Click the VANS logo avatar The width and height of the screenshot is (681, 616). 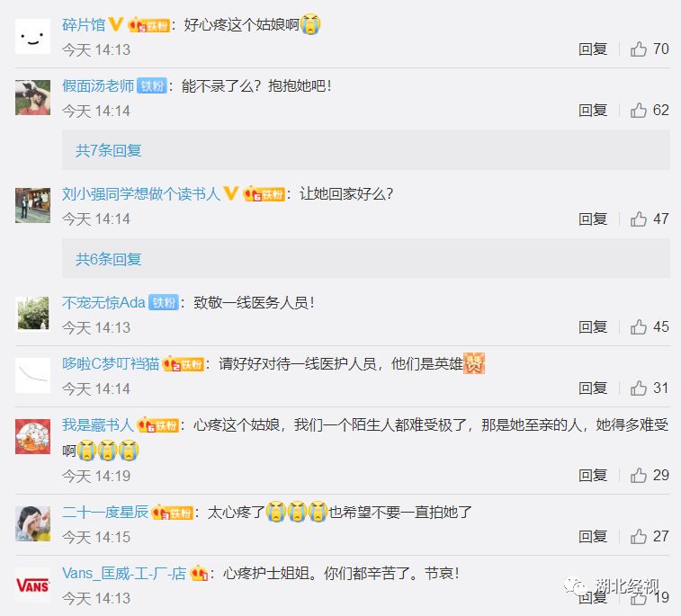coord(32,585)
